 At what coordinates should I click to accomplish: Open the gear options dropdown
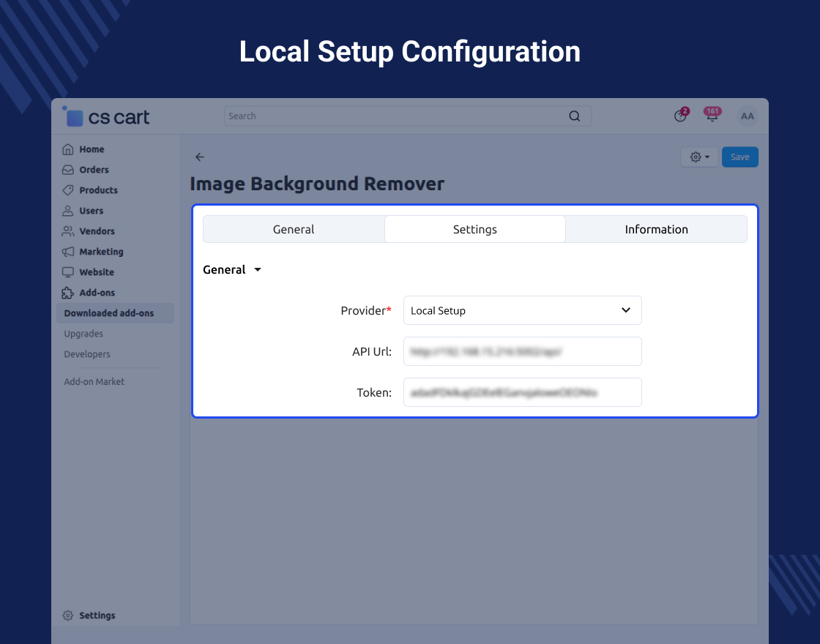(x=699, y=157)
